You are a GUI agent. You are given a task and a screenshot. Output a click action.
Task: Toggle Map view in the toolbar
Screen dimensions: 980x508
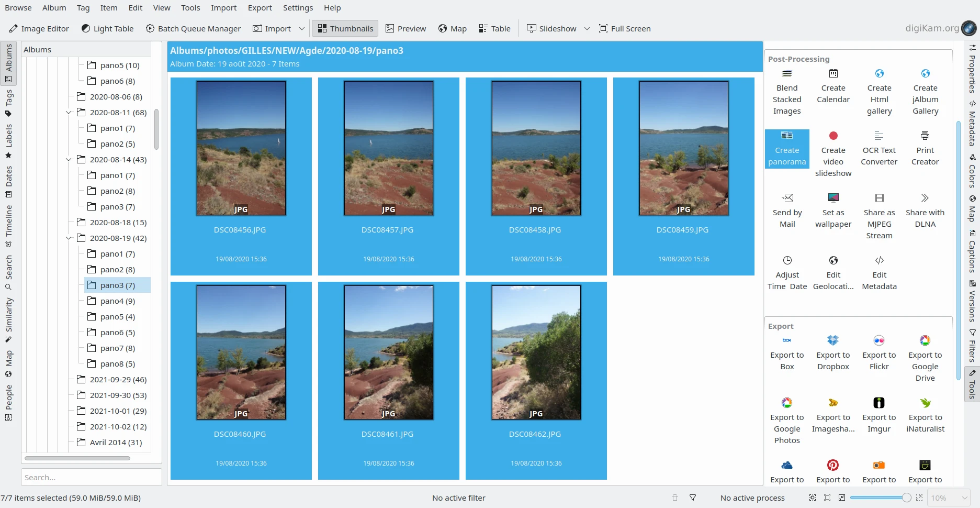click(x=452, y=29)
